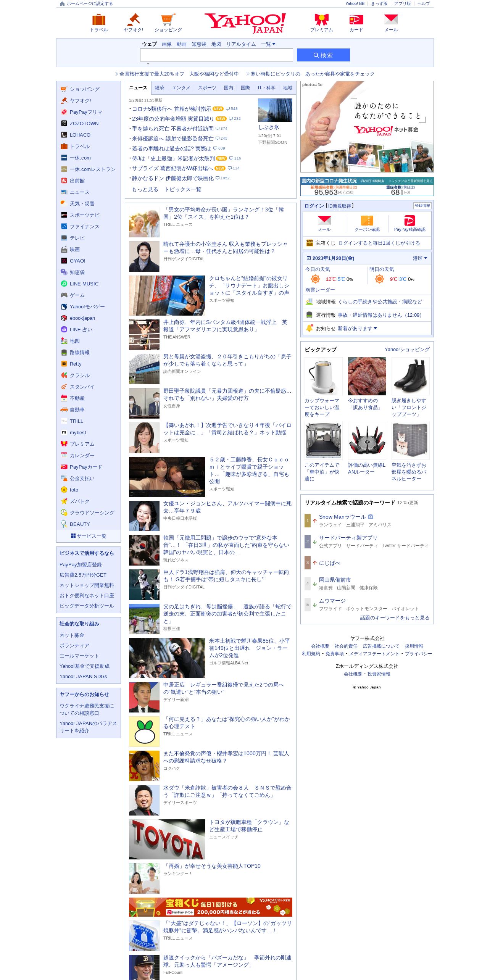Open the 宝箱くじ banner advertisement

click(211, 907)
